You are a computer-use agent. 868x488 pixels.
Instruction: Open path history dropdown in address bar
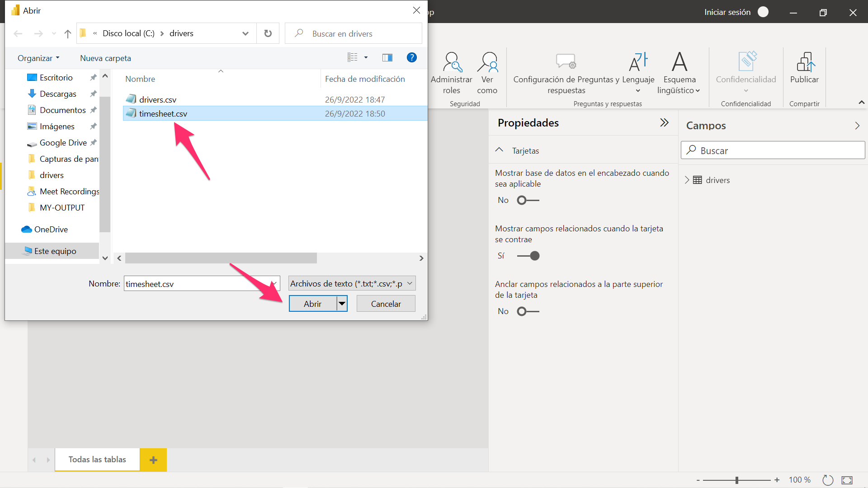pyautogui.click(x=245, y=33)
